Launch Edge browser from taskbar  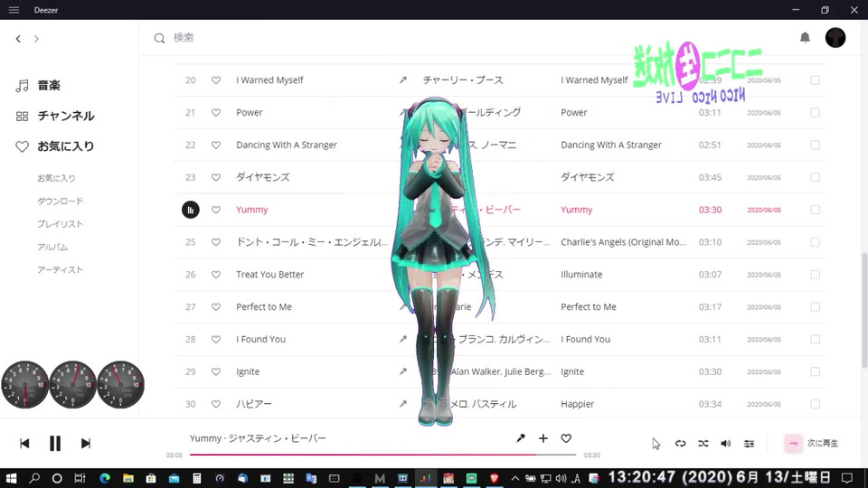105,478
